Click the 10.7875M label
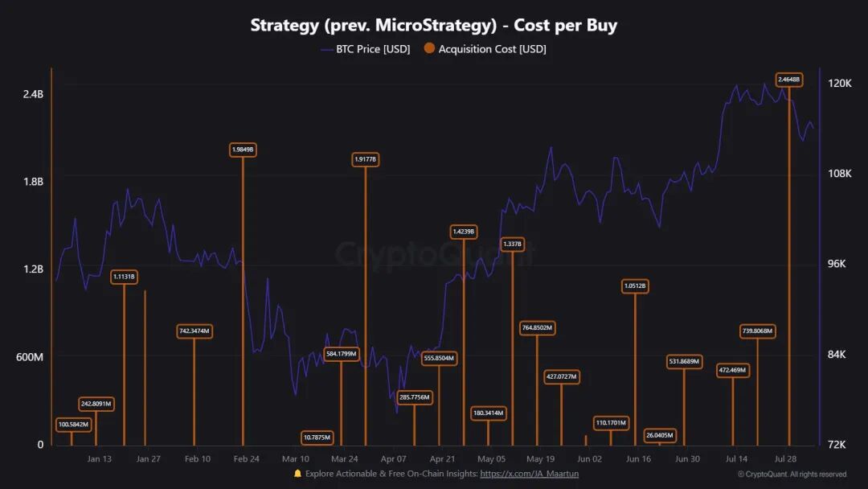868x489 pixels. point(317,438)
